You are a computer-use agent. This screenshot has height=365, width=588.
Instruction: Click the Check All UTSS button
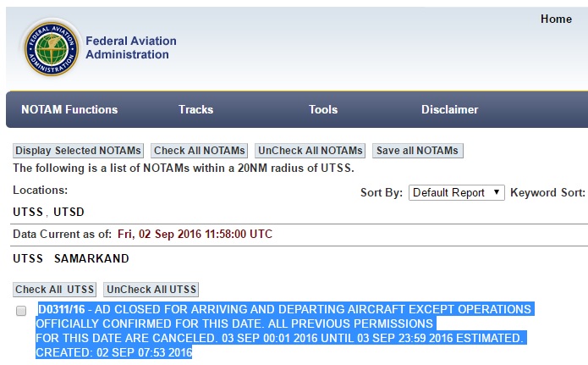(x=55, y=290)
